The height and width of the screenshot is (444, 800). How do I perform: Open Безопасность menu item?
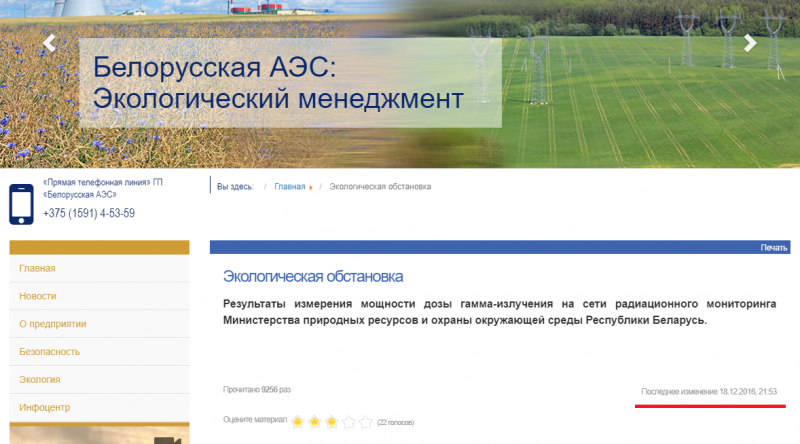click(99, 352)
